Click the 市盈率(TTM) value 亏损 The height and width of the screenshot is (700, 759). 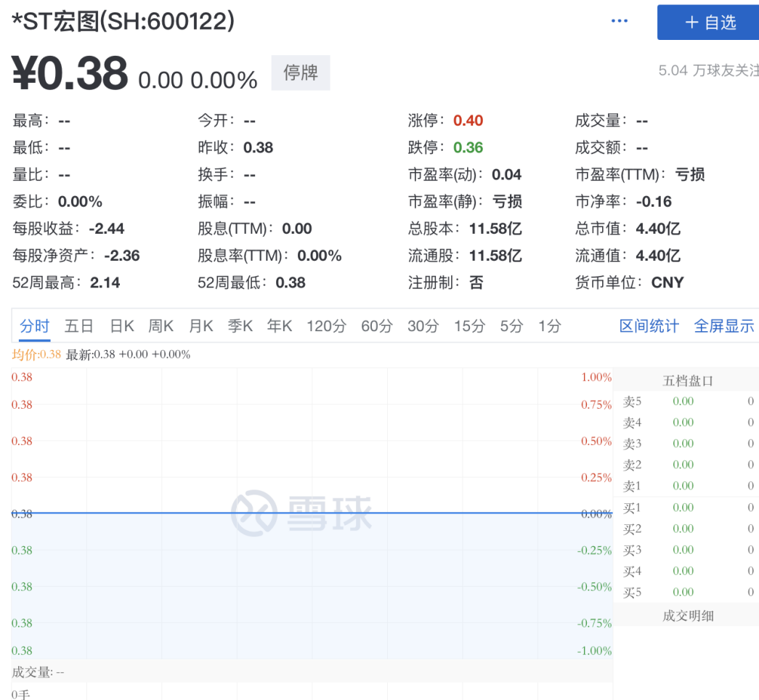pyautogui.click(x=690, y=175)
